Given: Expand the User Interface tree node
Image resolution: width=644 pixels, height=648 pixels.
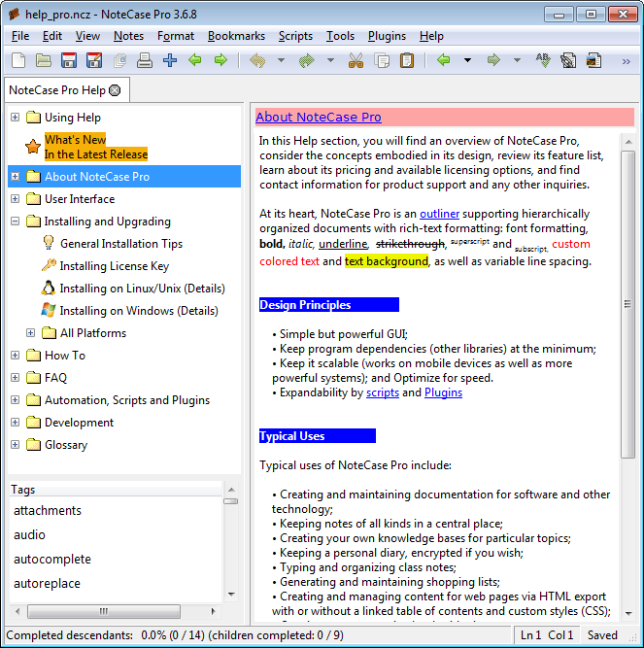Looking at the screenshot, I should point(15,199).
